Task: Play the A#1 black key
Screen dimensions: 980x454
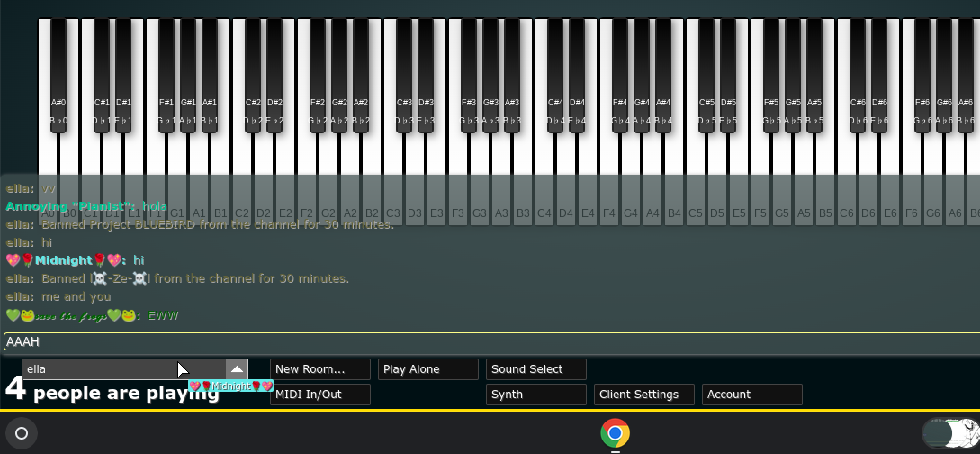Action: [x=210, y=75]
